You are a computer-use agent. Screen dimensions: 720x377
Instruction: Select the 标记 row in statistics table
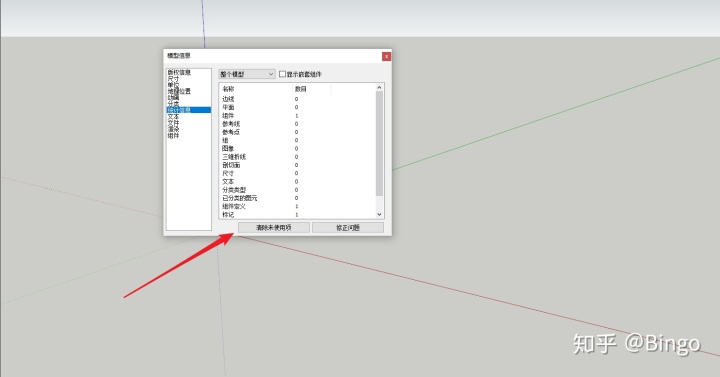click(x=297, y=215)
